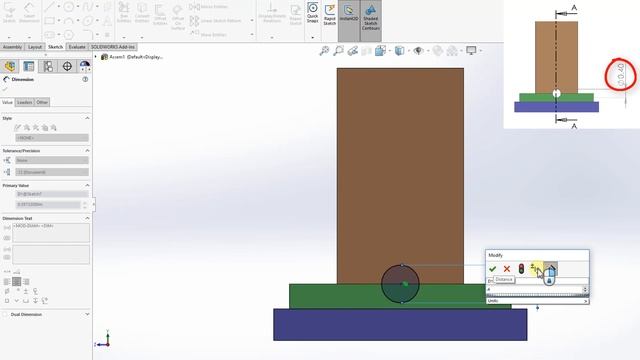This screenshot has height=360, width=640.
Task: Open the ConfigurationManager tab
Action: 48,66
